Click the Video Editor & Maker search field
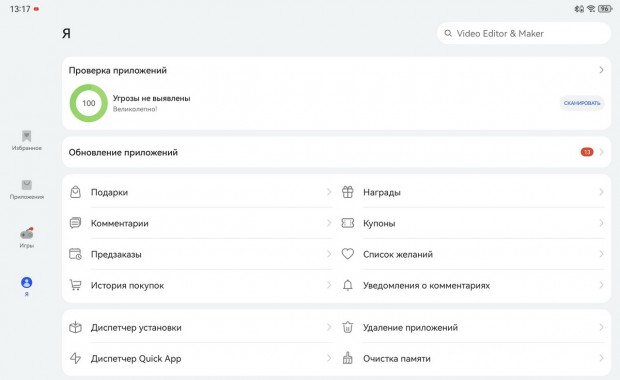620x380 pixels. click(x=524, y=33)
